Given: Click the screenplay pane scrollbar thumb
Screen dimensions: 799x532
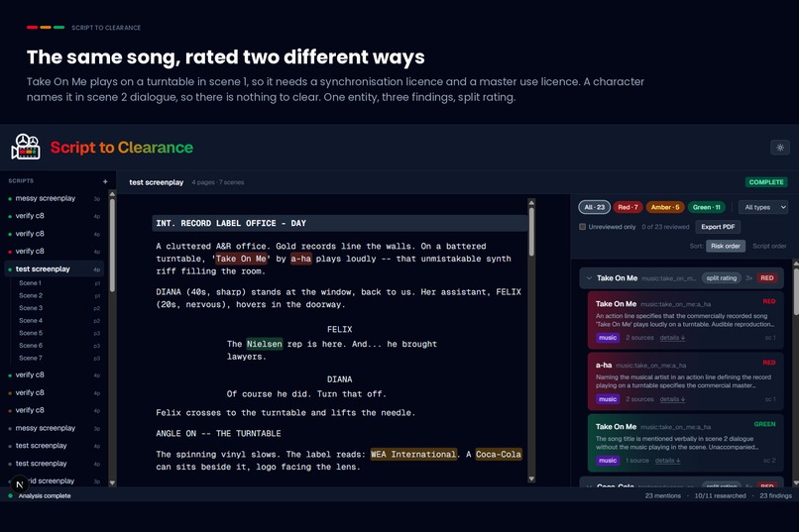Looking at the screenshot, I should (531, 232).
